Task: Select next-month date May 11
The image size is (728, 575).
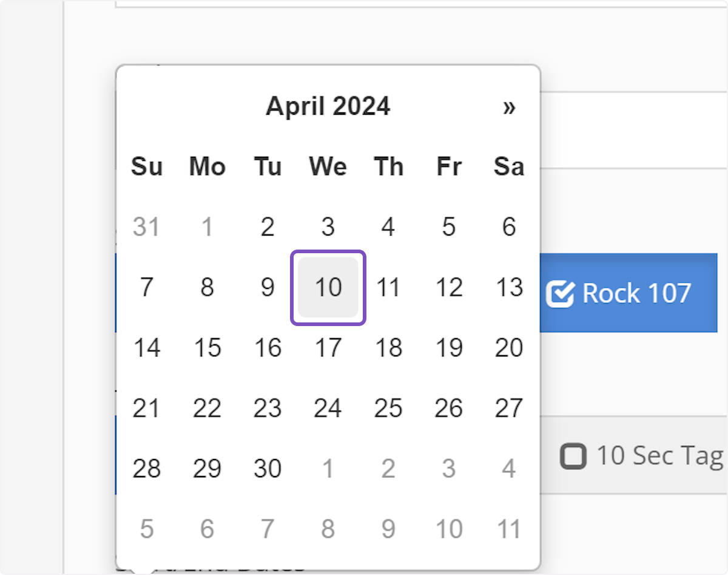Action: coord(509,529)
